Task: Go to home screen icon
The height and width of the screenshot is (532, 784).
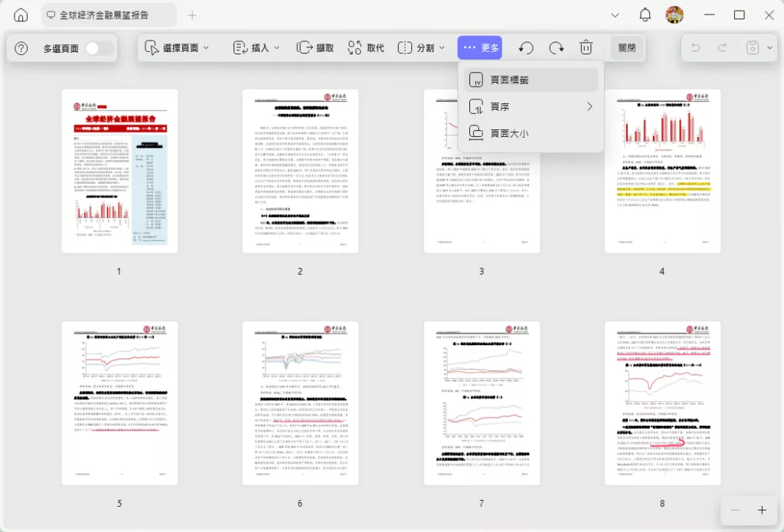Action: pos(21,15)
